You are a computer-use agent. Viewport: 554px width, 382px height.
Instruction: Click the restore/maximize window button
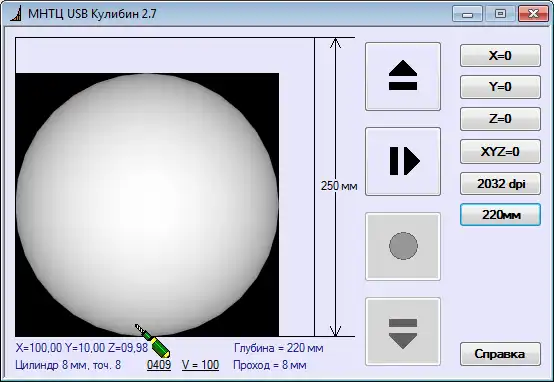[x=500, y=14]
